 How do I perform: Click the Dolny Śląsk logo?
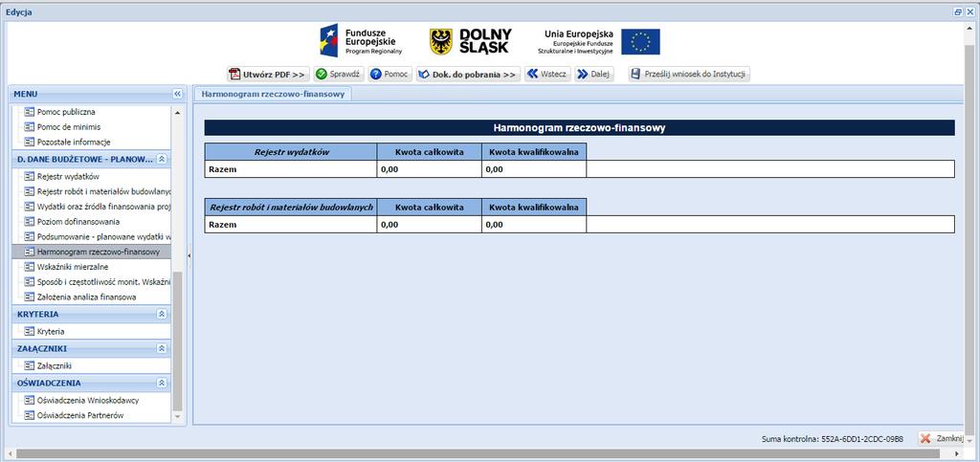471,41
